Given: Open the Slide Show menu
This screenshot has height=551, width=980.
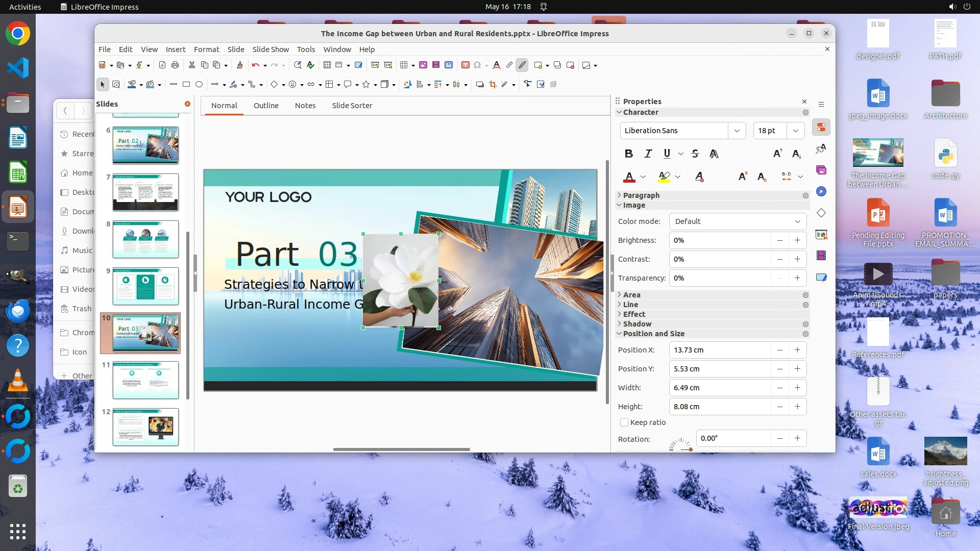Looking at the screenshot, I should pyautogui.click(x=271, y=49).
